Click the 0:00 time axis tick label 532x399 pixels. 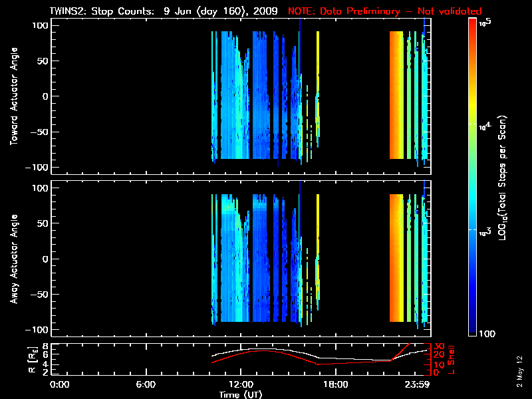point(60,384)
